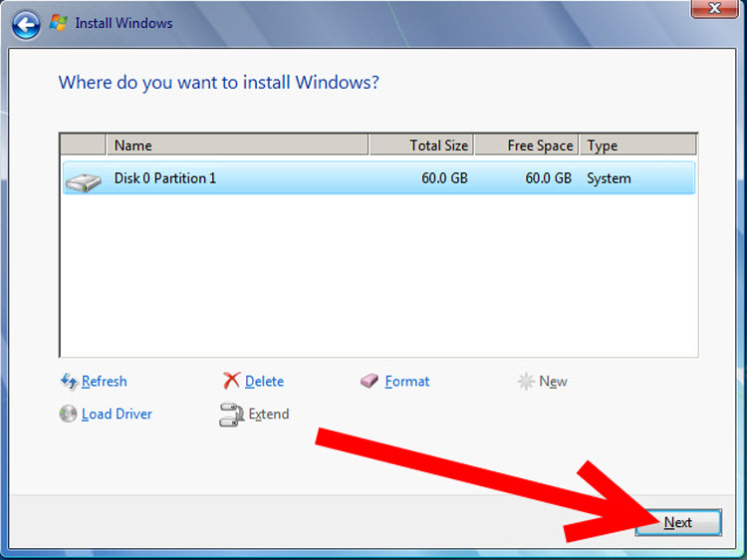Proceed with the Next button
Image resolution: width=747 pixels, height=560 pixels.
point(678,522)
